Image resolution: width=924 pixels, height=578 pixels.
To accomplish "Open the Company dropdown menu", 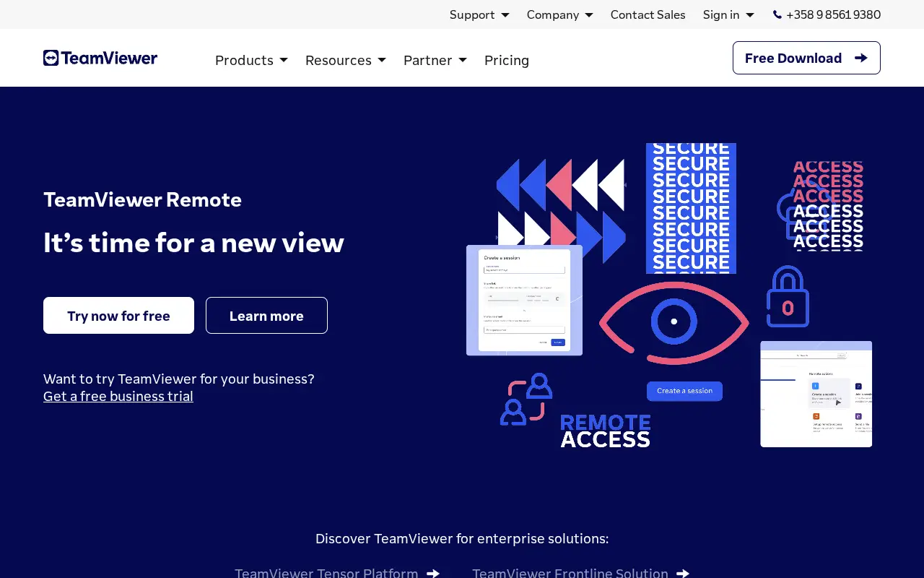I will point(560,14).
